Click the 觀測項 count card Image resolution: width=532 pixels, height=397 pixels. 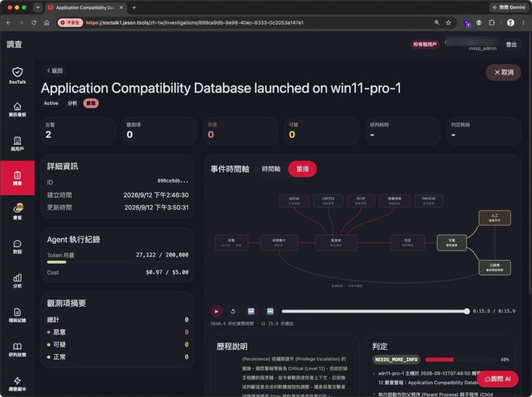point(159,131)
